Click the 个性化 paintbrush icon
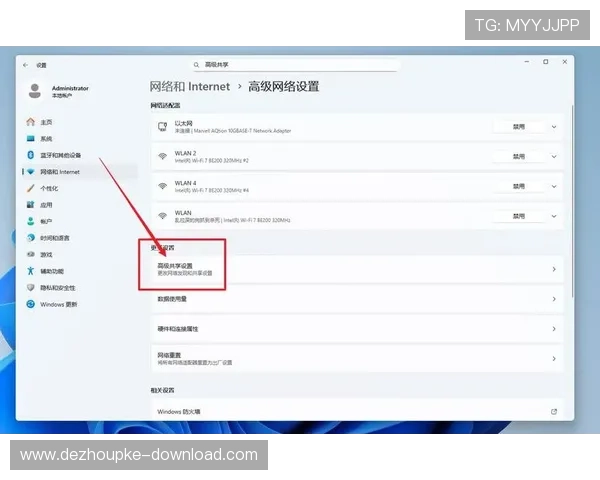Image resolution: width=600 pixels, height=480 pixels. pos(31,188)
